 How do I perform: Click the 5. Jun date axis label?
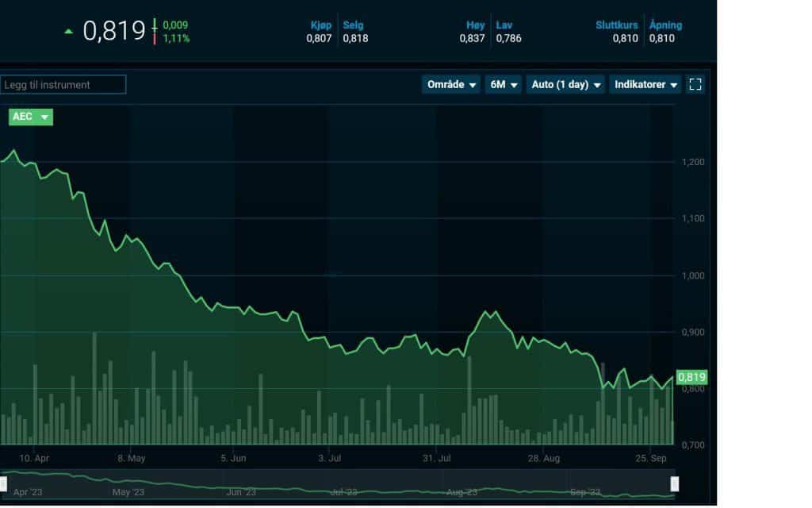(x=234, y=458)
